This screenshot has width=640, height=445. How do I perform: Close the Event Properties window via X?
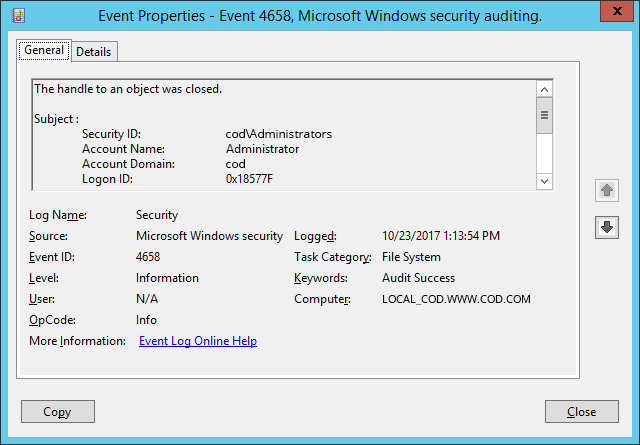pos(617,11)
